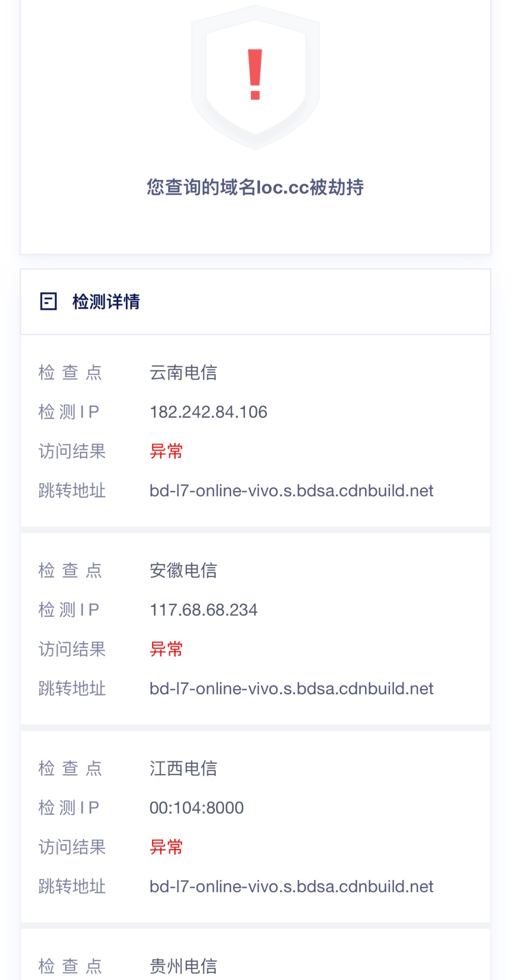Click the IP value 00:104:8000
The height and width of the screenshot is (980, 511).
(197, 808)
